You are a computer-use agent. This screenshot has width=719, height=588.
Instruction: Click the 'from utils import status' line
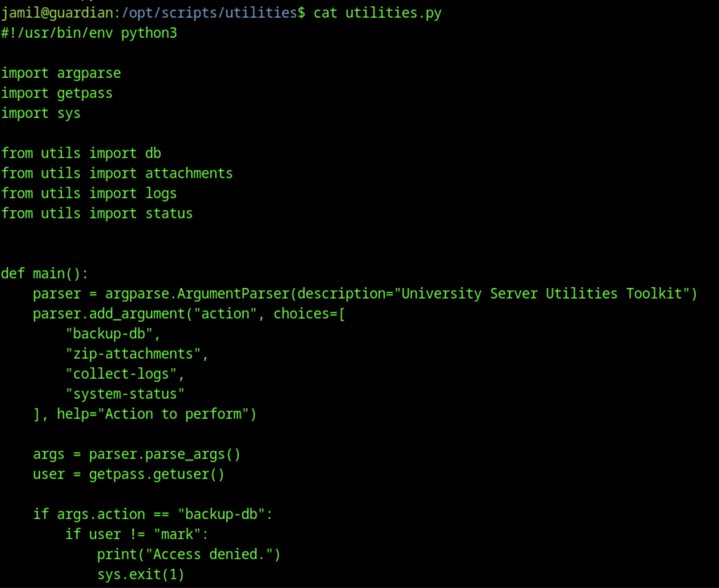(x=97, y=213)
